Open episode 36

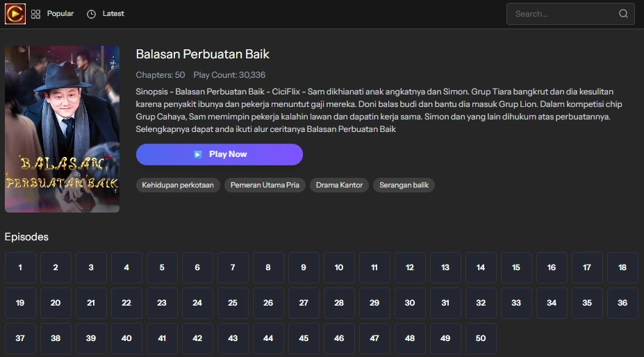pos(622,303)
